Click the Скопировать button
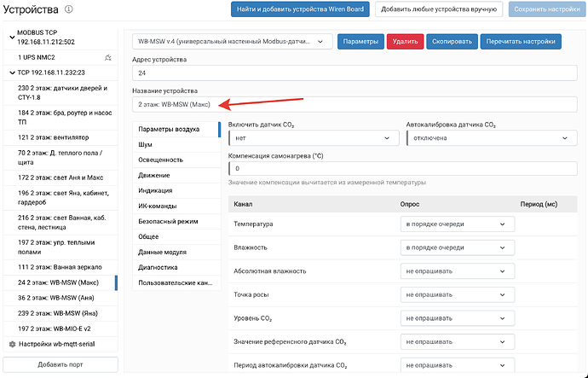The height and width of the screenshot is (378, 588). pos(452,42)
